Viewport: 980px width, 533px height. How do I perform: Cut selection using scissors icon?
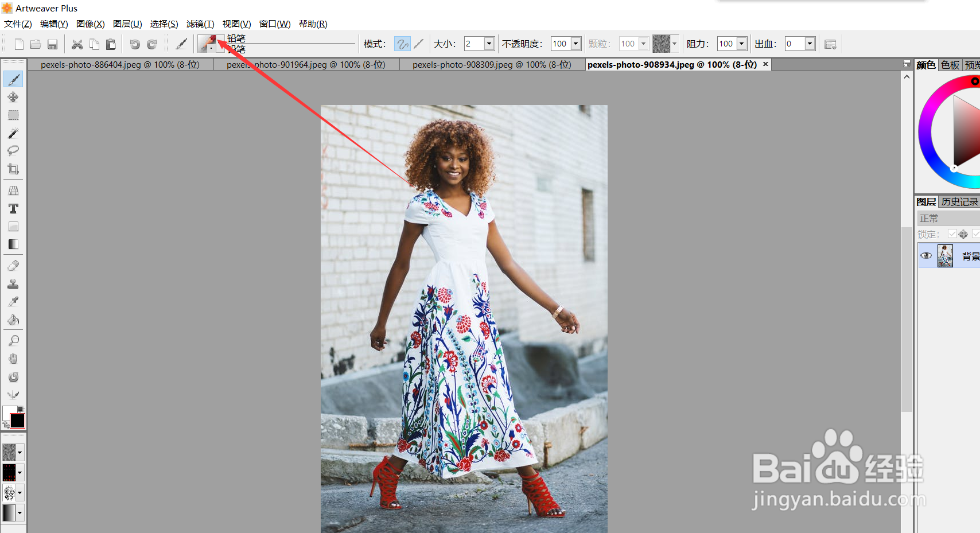coord(77,44)
